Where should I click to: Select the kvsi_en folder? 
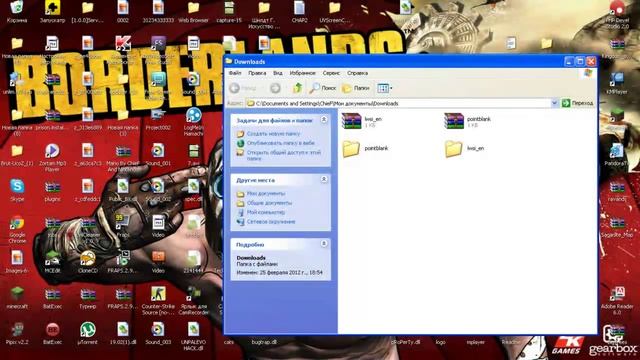point(464,149)
